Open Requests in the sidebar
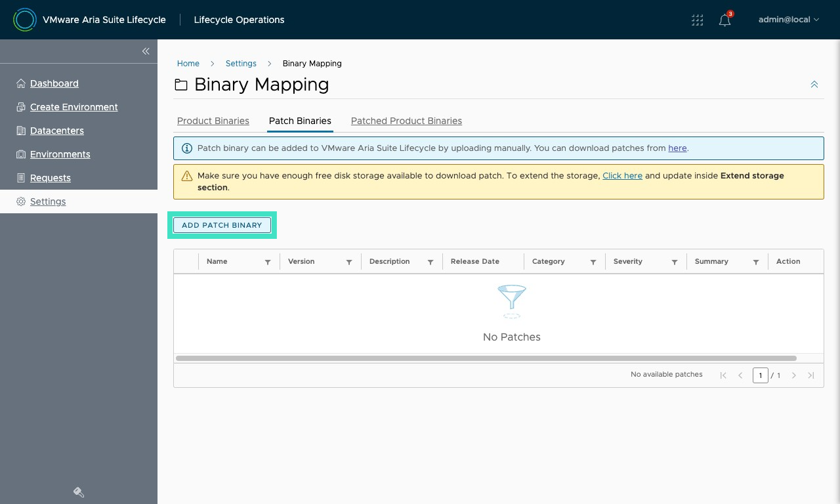The height and width of the screenshot is (504, 840). coord(51,178)
